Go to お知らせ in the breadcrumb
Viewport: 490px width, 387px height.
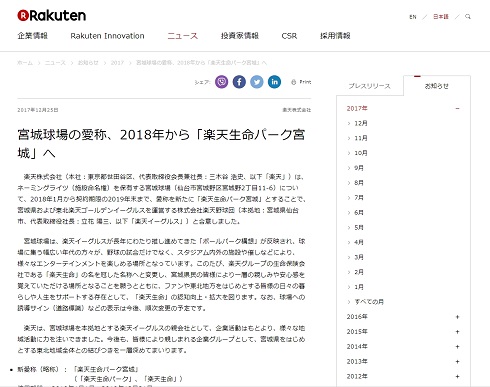[x=88, y=63]
